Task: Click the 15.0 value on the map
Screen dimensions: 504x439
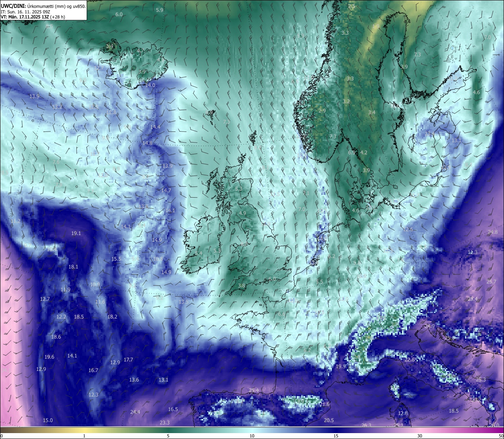Action: pyautogui.click(x=48, y=420)
